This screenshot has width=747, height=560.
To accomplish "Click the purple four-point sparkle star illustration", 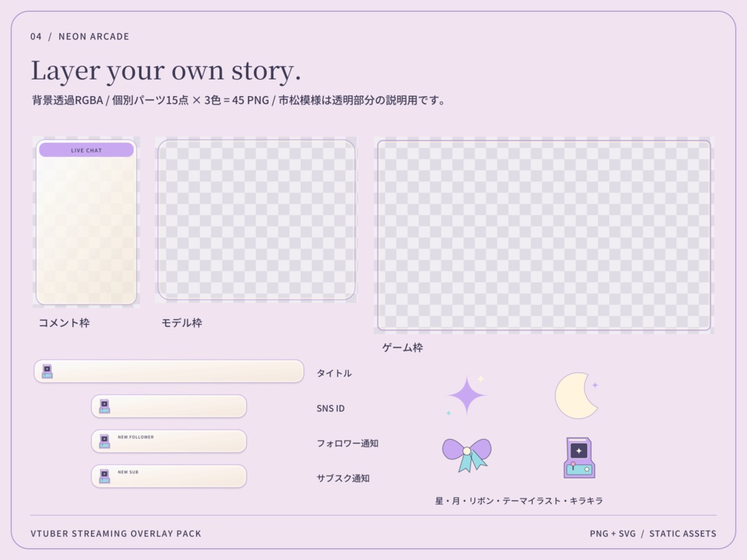I will (467, 395).
